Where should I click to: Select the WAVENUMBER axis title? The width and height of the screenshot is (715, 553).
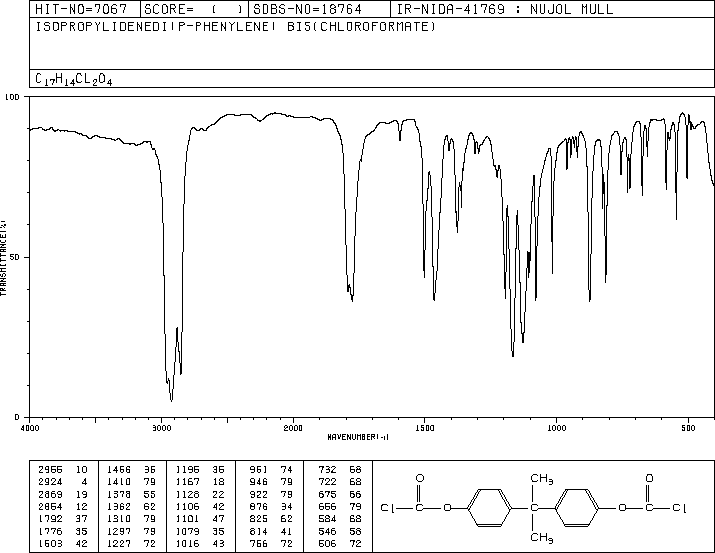[x=358, y=437]
